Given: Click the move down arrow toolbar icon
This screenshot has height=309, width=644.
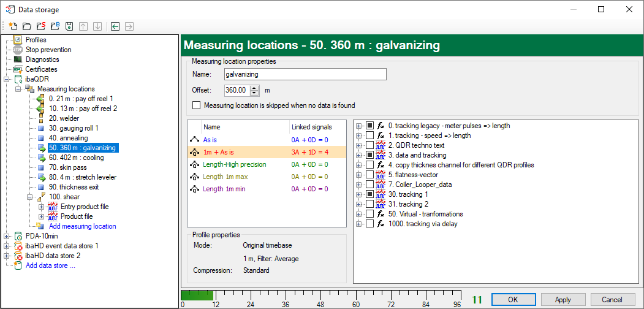Looking at the screenshot, I should [x=97, y=27].
